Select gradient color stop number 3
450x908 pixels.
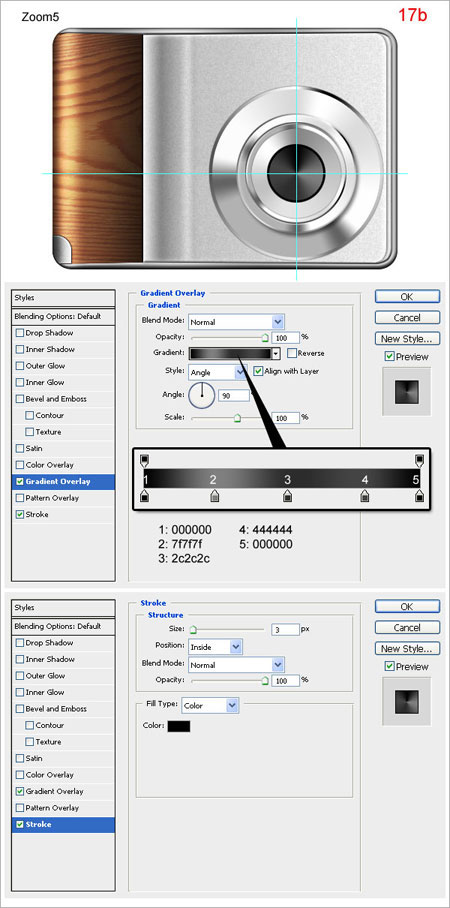tap(287, 496)
